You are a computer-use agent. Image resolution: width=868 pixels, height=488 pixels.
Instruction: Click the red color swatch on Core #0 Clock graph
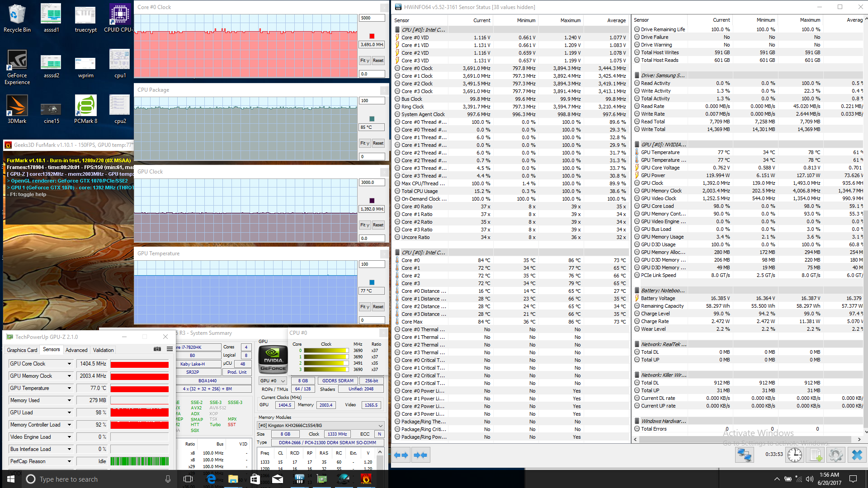(372, 36)
